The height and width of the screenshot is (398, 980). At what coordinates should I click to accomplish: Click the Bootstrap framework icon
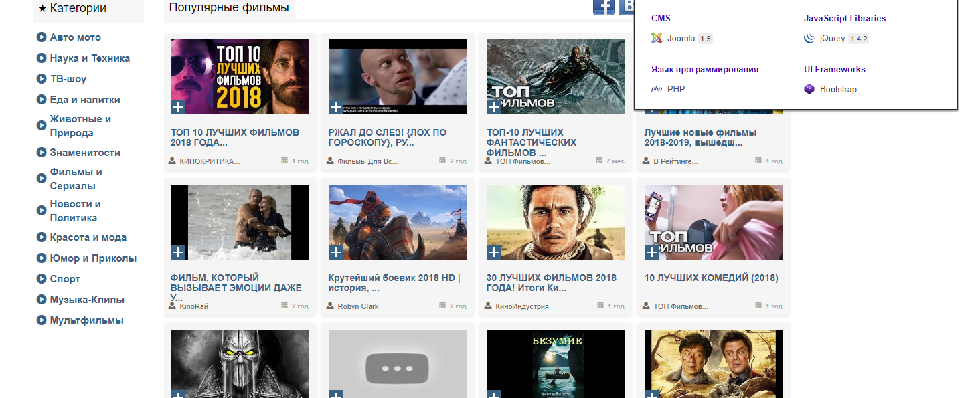(x=809, y=89)
